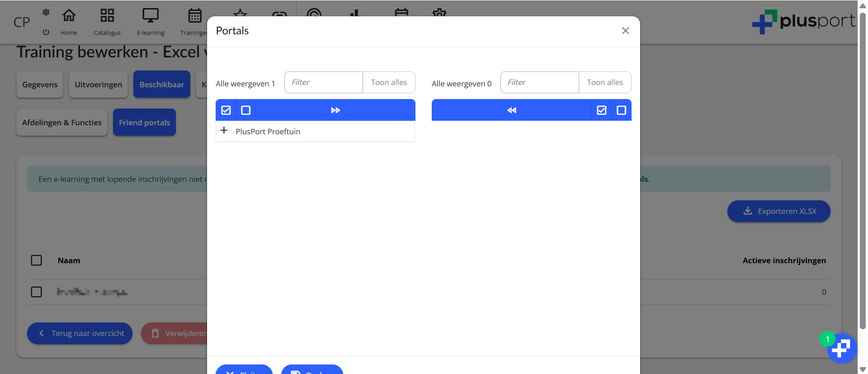Open the Friend portals tab
The height and width of the screenshot is (374, 868).
pos(144,123)
